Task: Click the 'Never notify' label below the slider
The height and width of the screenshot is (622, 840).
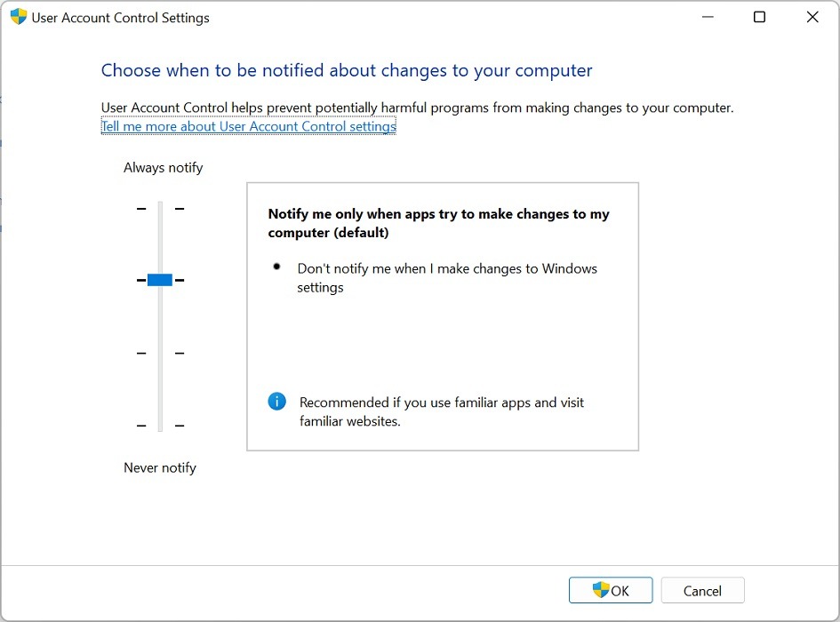Action: tap(160, 467)
